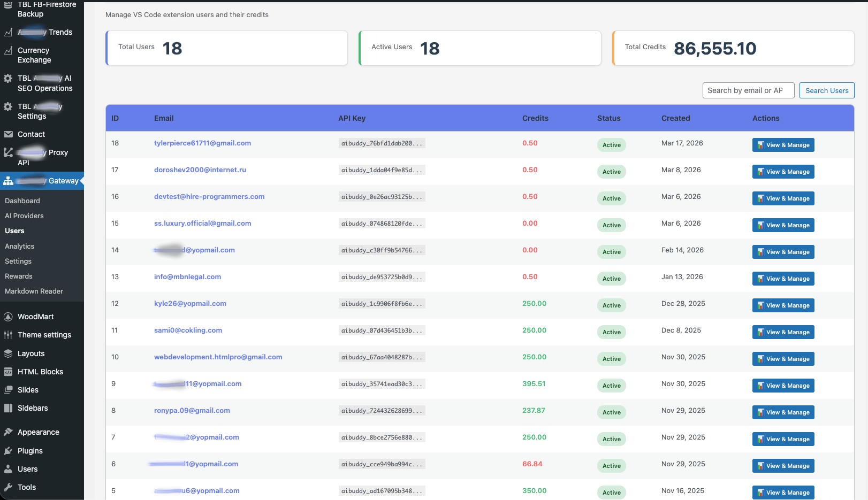Screen dimensions: 868x500
Task: Click View & Manage for user ID 12
Action: pos(783,305)
